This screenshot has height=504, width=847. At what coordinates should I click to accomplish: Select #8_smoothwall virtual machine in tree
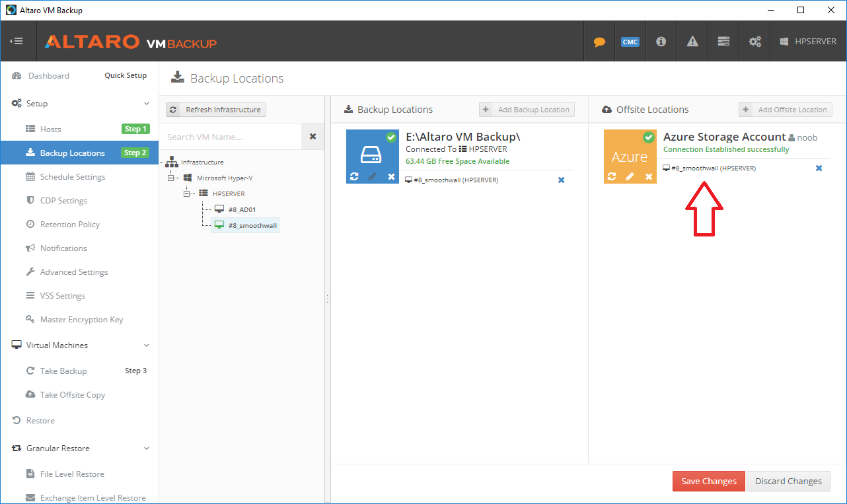[245, 225]
